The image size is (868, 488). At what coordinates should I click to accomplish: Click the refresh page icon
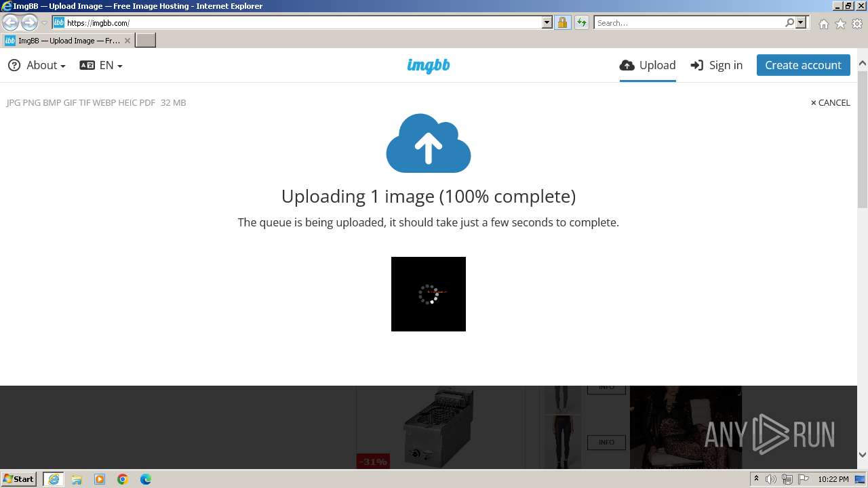(x=581, y=22)
